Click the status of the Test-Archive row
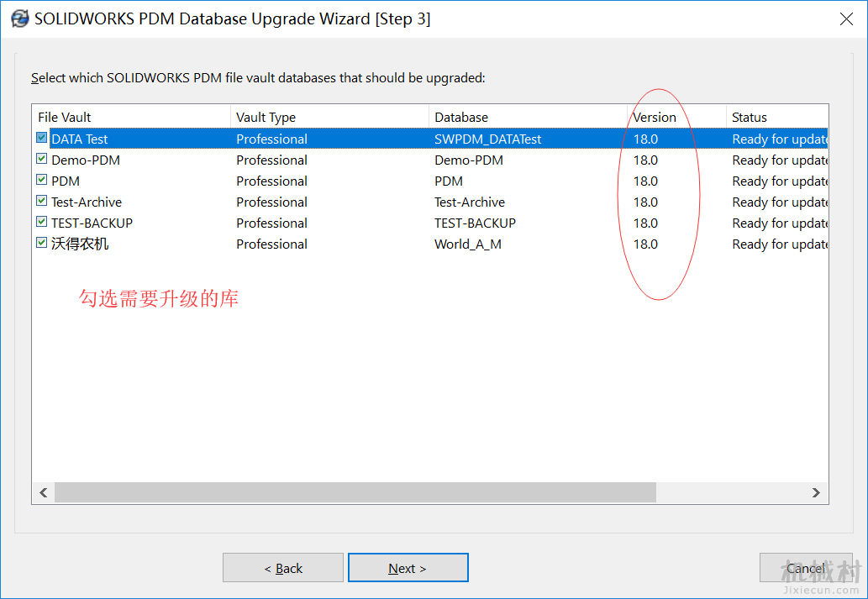The image size is (868, 599). pos(780,202)
